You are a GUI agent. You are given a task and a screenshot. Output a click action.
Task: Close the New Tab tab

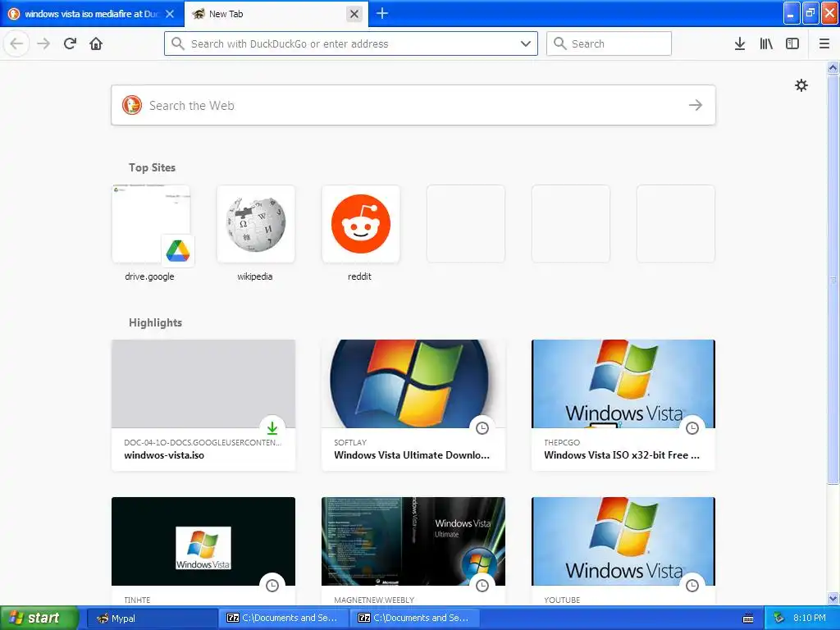pos(354,14)
